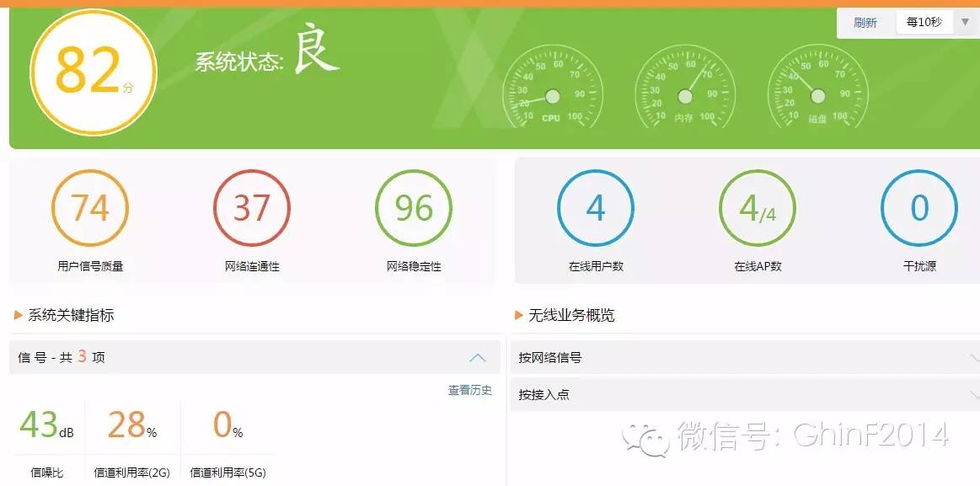This screenshot has width=980, height=486.
Task: Expand the 按接入点 section
Action: tap(745, 395)
